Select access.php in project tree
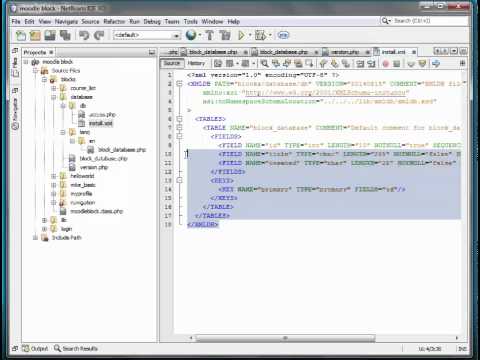This screenshot has width=480, height=360. click(102, 115)
